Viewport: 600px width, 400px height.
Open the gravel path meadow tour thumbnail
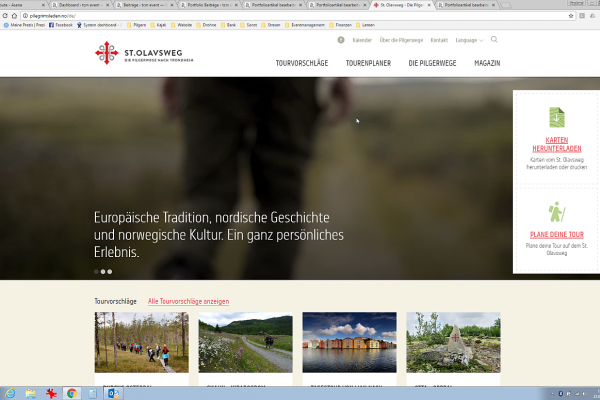(x=246, y=342)
